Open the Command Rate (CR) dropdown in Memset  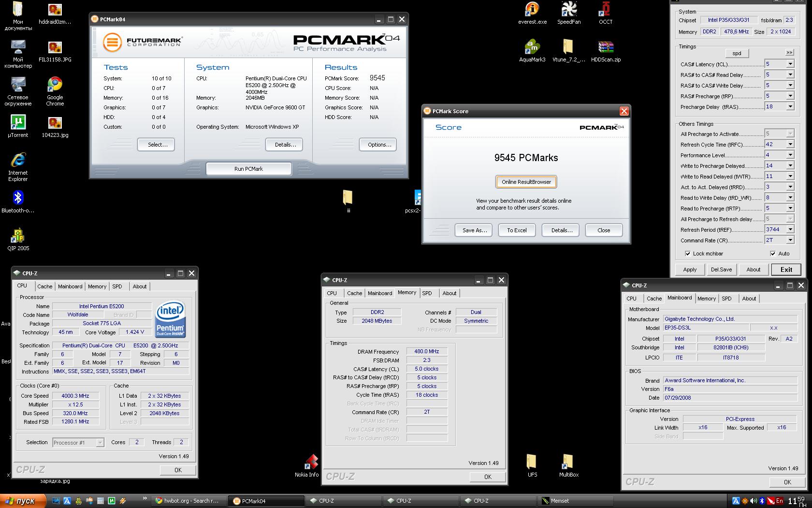pos(790,240)
